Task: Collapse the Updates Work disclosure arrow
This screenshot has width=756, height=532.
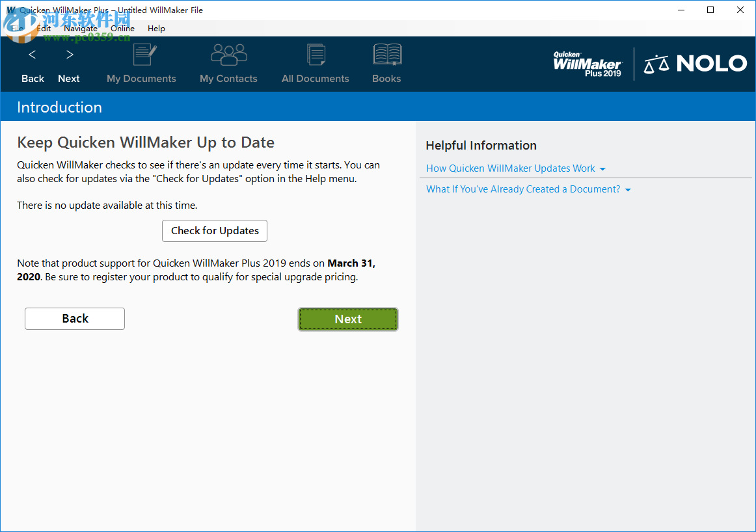Action: tap(603, 168)
